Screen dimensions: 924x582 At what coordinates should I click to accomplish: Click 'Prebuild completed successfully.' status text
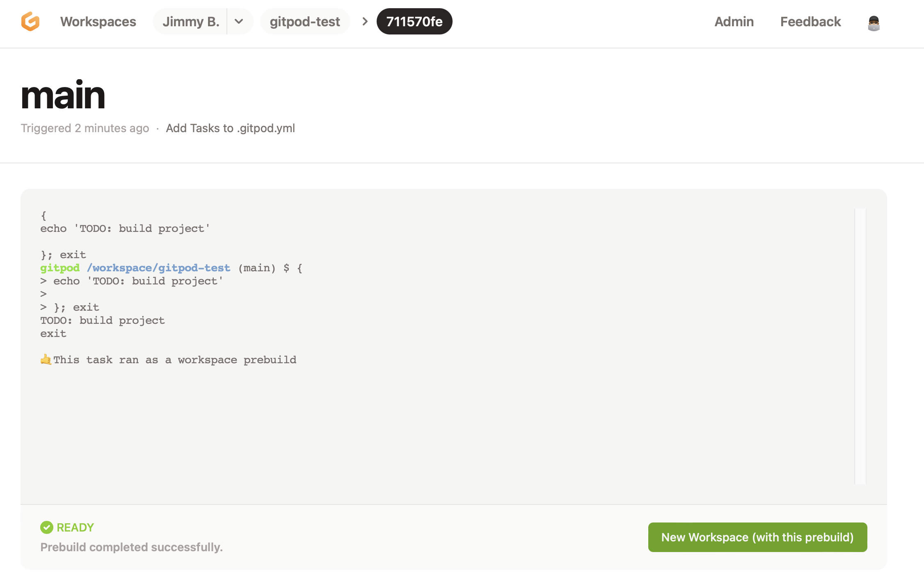132,547
